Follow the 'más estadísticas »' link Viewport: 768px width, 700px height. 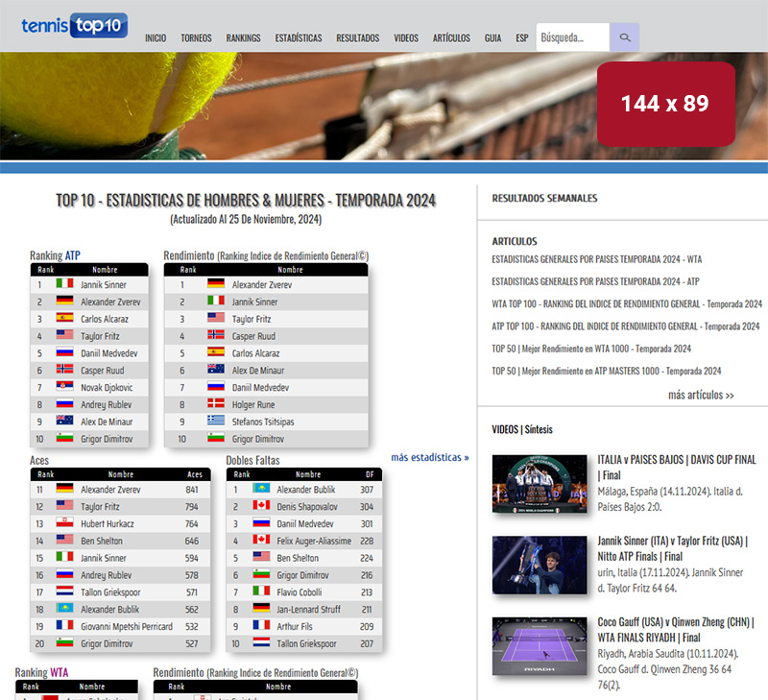pos(429,457)
